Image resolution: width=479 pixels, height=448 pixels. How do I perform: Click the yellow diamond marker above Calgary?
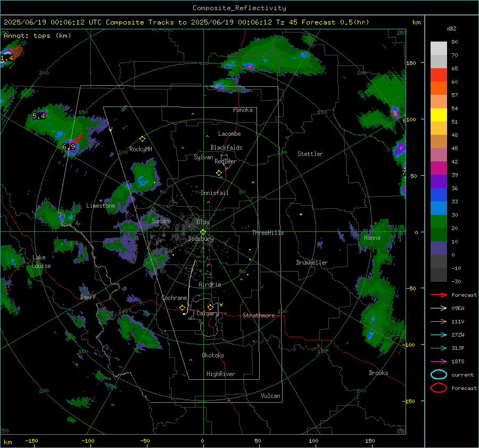pos(210,307)
